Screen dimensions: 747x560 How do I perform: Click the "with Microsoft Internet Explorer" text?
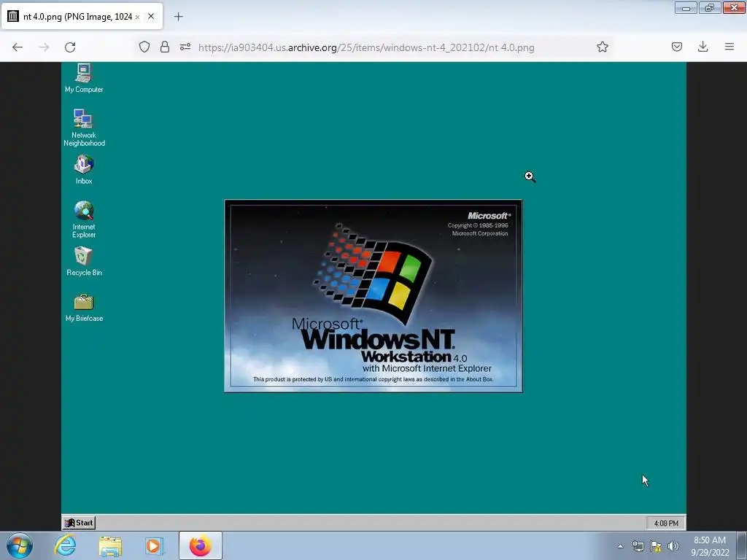427,368
